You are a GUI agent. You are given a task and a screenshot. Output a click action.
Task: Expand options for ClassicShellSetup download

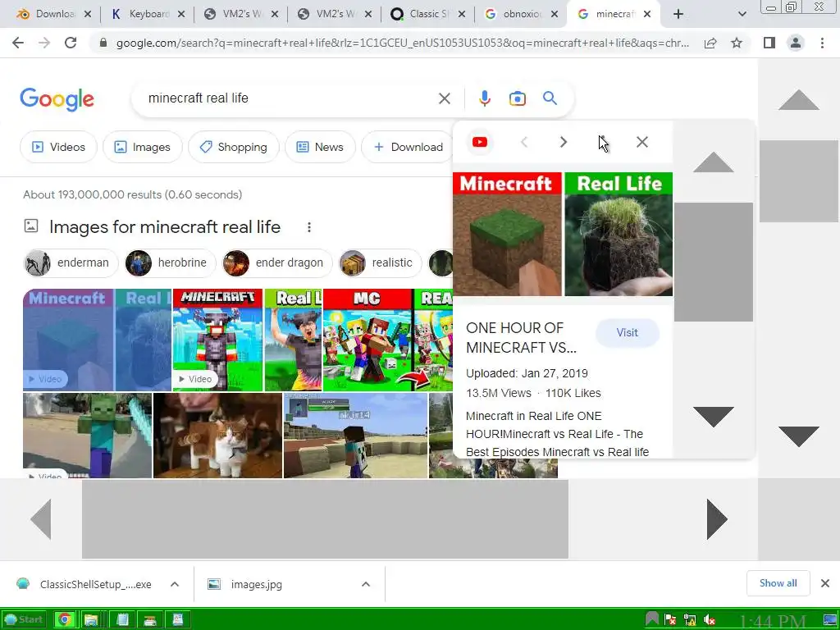click(175, 584)
